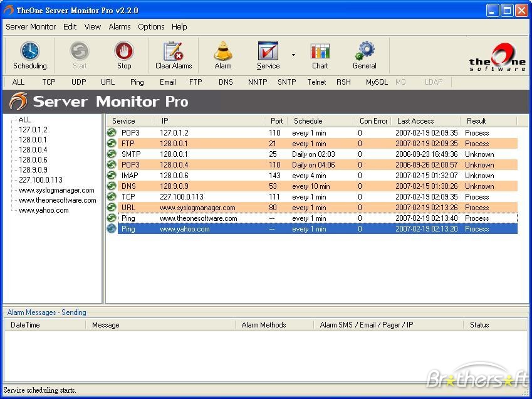This screenshot has height=399, width=532.
Task: Filter services by UDP
Action: click(78, 82)
